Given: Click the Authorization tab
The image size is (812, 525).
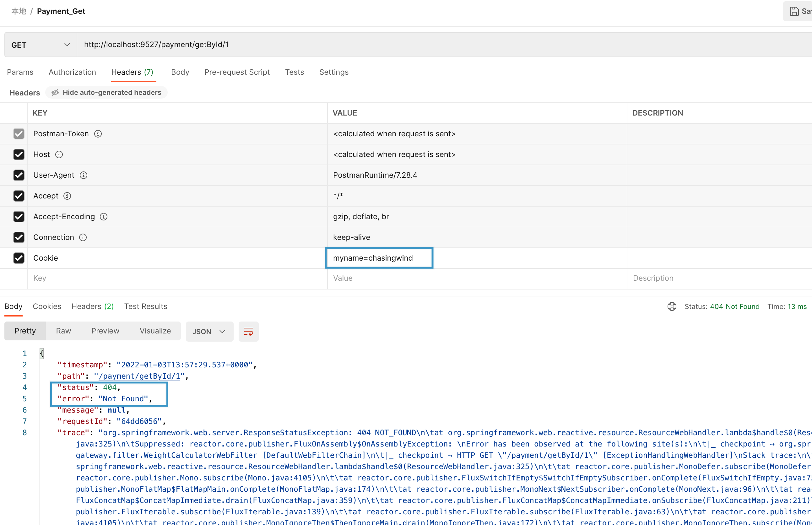Looking at the screenshot, I should tap(72, 72).
